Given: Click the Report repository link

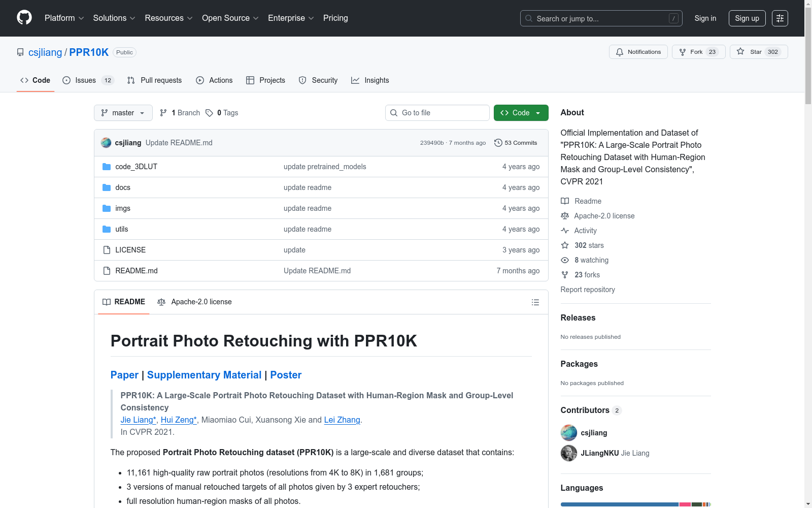Looking at the screenshot, I should (588, 290).
